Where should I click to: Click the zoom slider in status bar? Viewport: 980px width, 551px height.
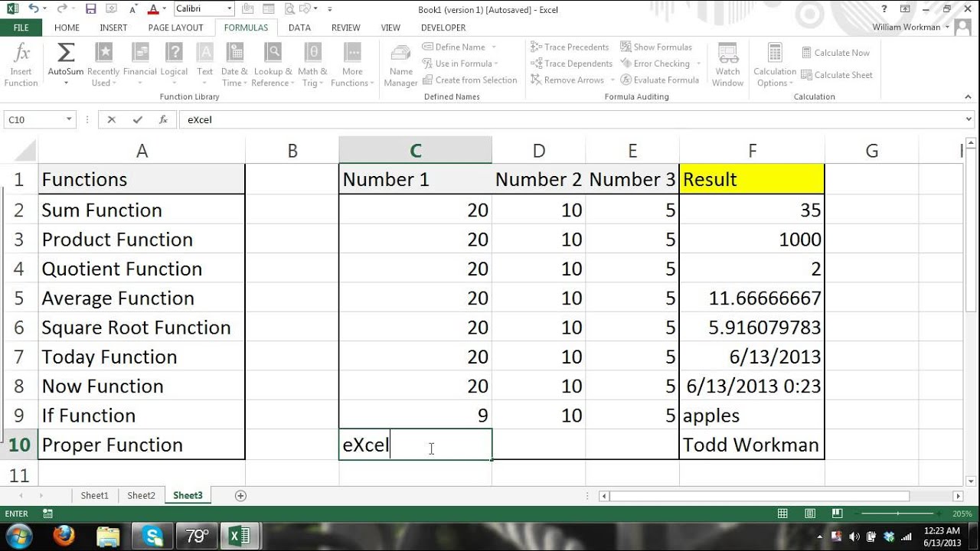(897, 514)
